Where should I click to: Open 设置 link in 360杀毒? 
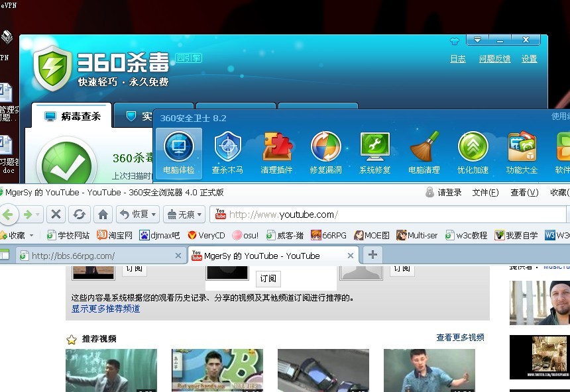click(x=530, y=59)
